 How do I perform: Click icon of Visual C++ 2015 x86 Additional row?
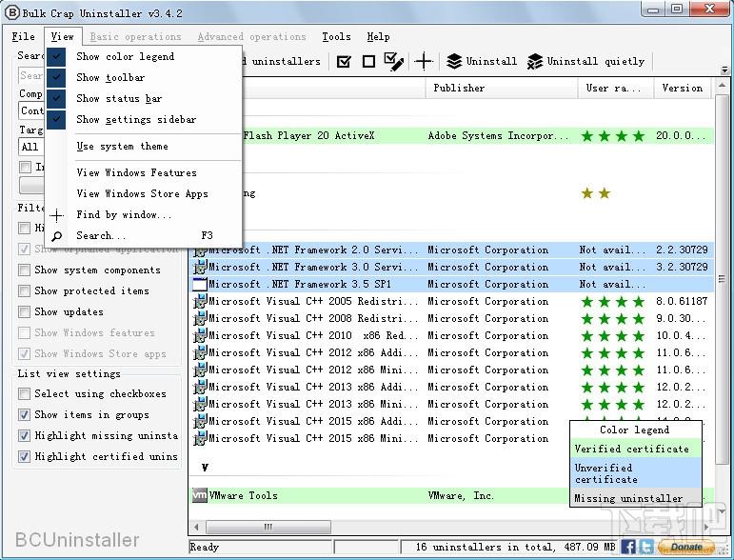[x=200, y=421]
